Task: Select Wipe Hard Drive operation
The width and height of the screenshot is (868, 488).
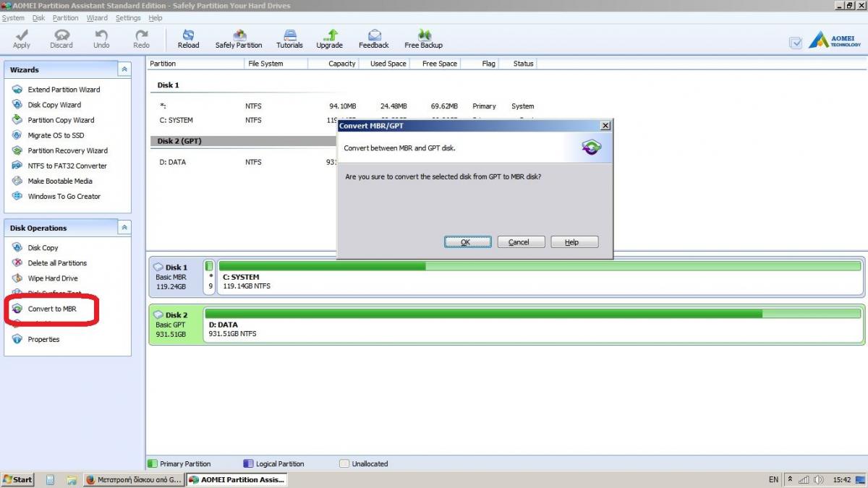Action: tap(45, 278)
